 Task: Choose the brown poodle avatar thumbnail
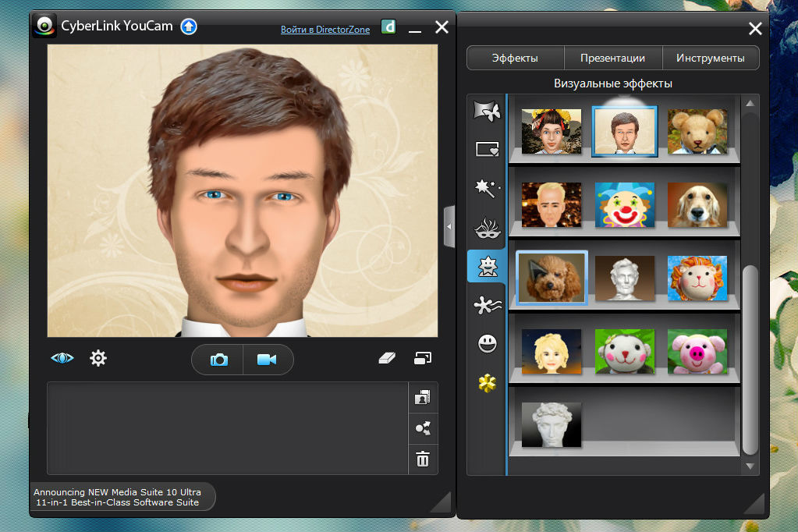point(552,278)
